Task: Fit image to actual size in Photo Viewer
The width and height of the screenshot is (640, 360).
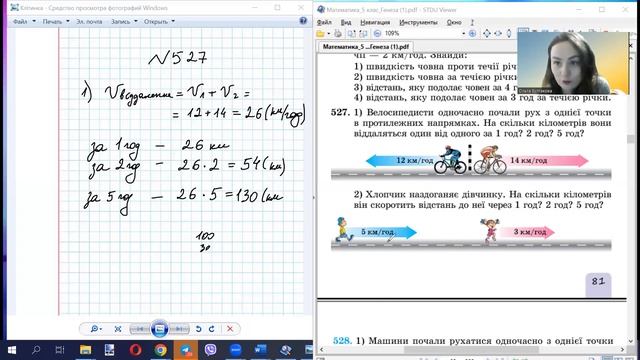Action: click(118, 329)
